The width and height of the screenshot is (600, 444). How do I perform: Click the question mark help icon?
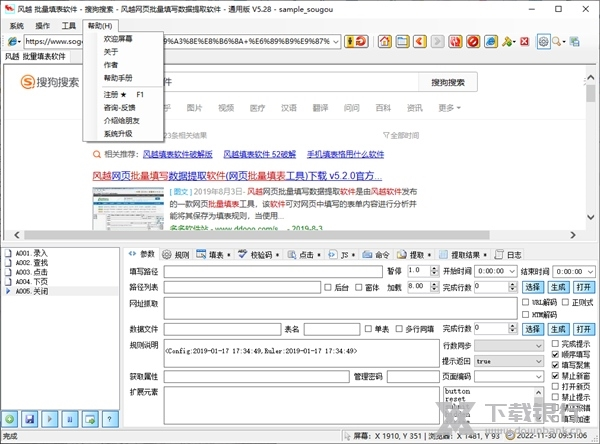pyautogui.click(x=109, y=419)
